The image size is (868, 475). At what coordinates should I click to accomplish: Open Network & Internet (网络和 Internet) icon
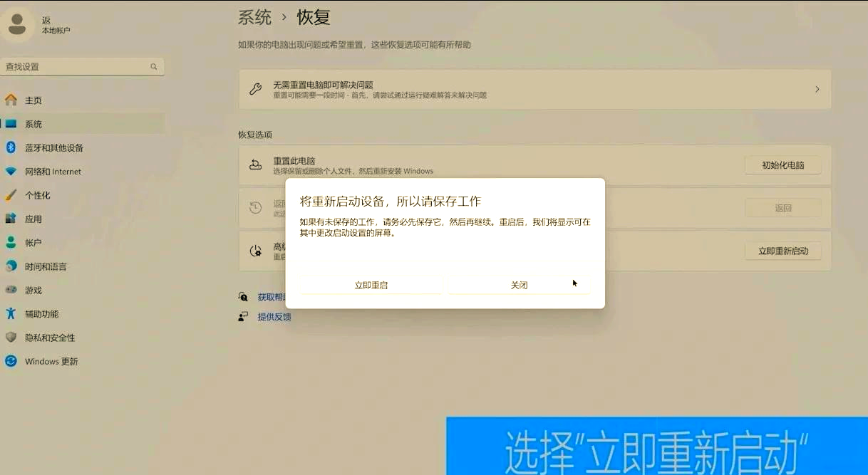click(11, 172)
